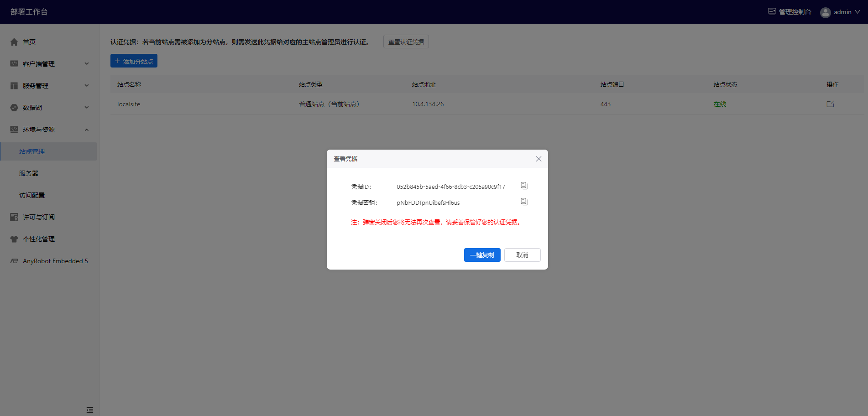Viewport: 868px width, 416px height.
Task: Click the 10.4.134.26 address cell
Action: coord(428,104)
